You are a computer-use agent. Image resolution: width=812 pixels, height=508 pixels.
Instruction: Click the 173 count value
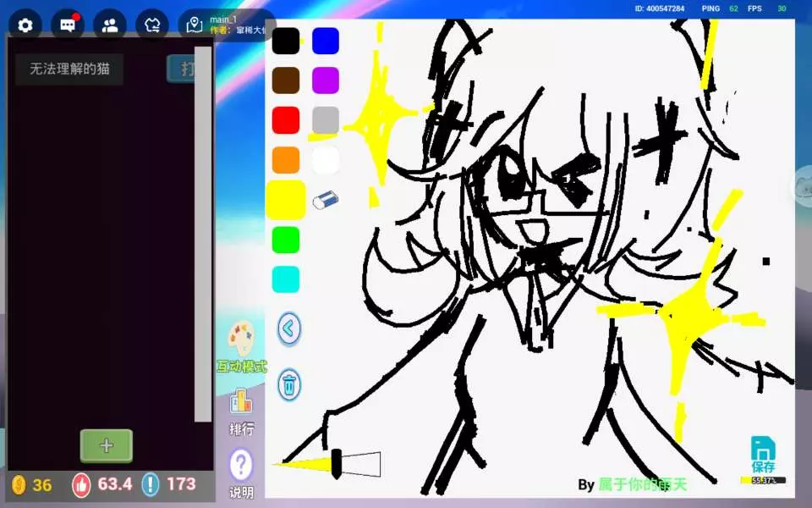(x=181, y=484)
